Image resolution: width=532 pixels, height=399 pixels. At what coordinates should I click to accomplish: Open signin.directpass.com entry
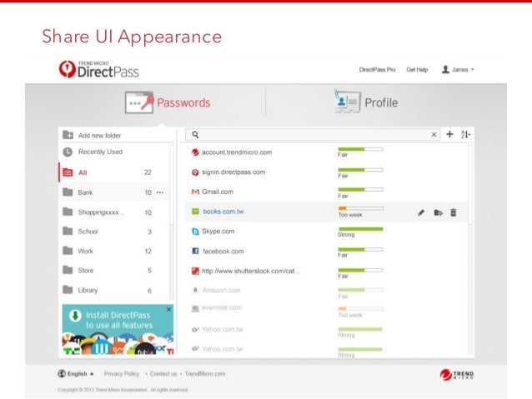pyautogui.click(x=233, y=172)
